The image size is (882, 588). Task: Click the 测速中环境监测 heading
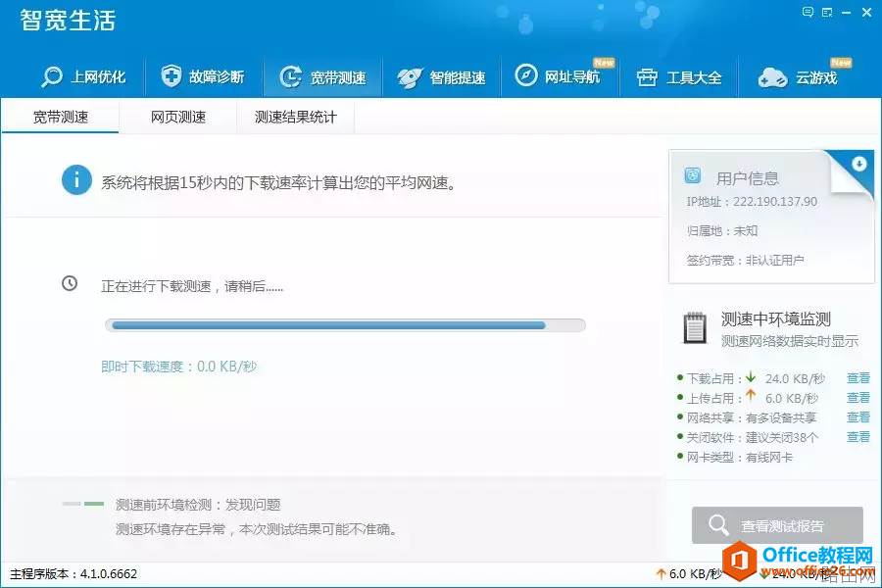[x=776, y=319]
